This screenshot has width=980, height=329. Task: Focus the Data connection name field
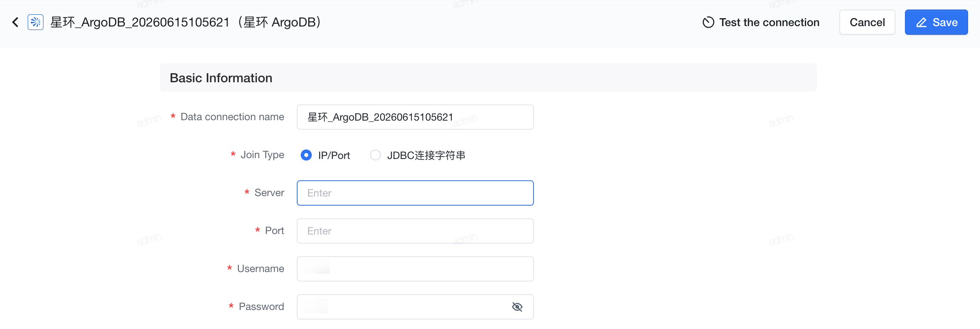[x=415, y=117]
